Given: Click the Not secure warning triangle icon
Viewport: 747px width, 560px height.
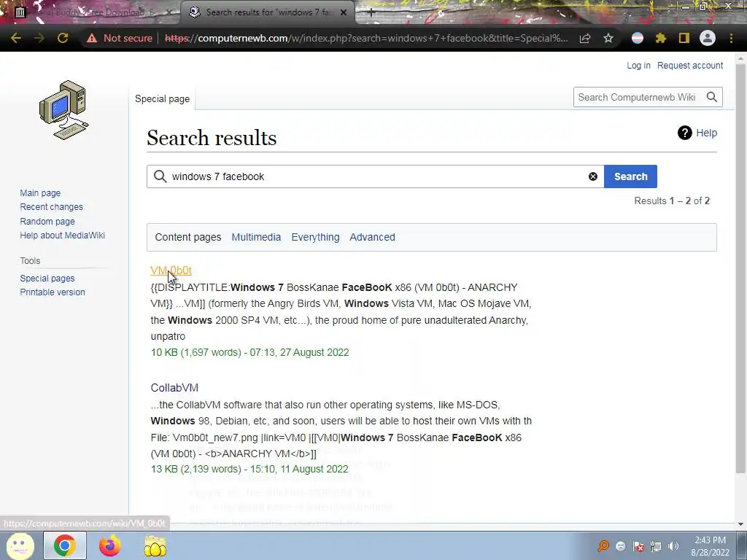Looking at the screenshot, I should (91, 38).
